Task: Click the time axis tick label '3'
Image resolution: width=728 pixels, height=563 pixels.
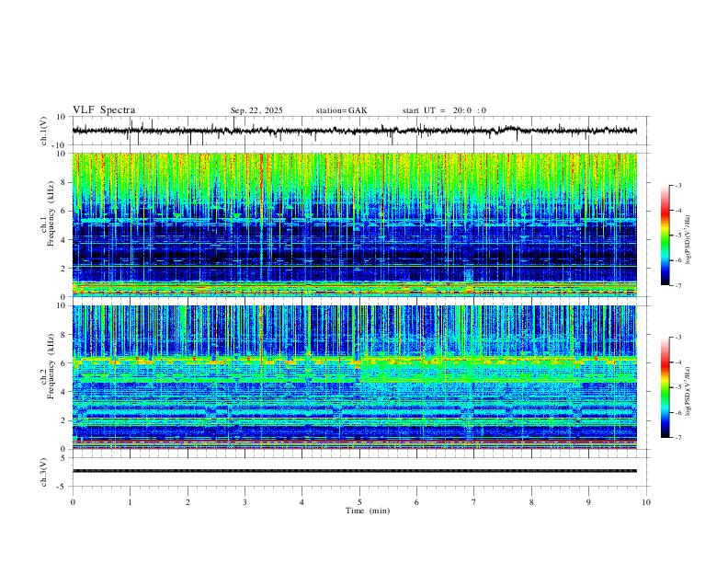Action: [245, 502]
